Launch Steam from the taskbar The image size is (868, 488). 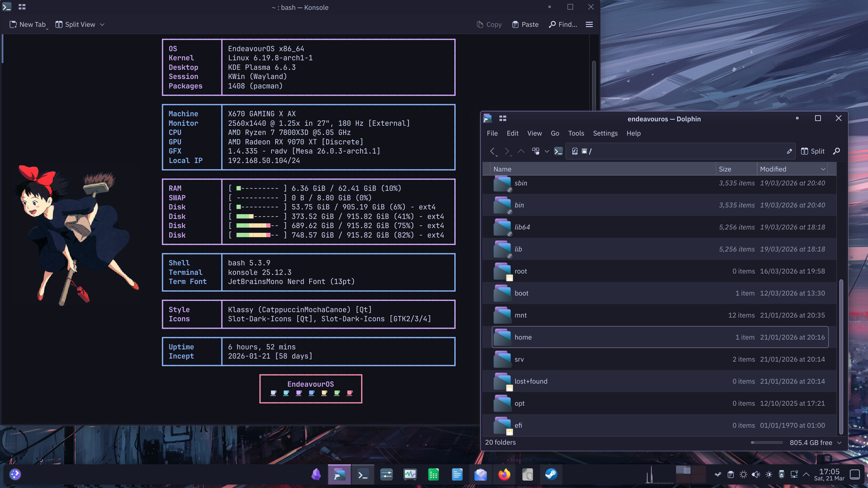551,474
